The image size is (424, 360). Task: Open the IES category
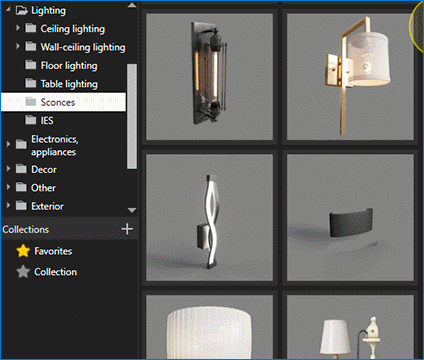[x=47, y=120]
